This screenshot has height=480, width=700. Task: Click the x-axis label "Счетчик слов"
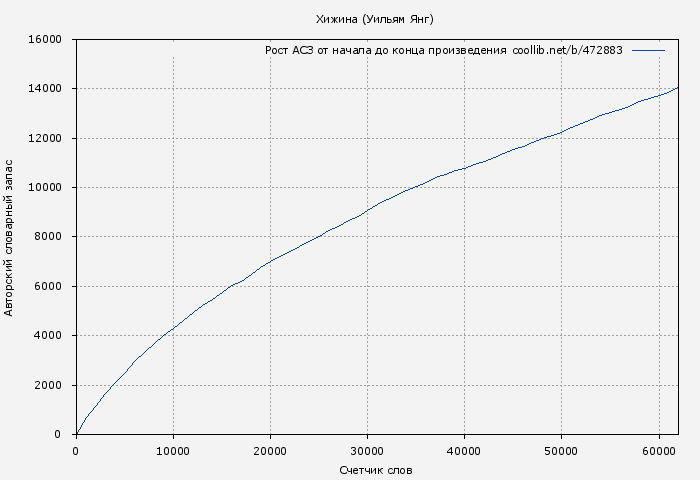tap(376, 470)
